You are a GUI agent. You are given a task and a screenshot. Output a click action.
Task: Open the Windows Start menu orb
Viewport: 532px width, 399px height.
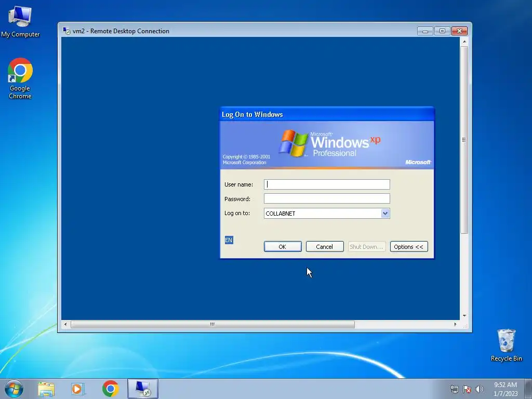pos(14,389)
